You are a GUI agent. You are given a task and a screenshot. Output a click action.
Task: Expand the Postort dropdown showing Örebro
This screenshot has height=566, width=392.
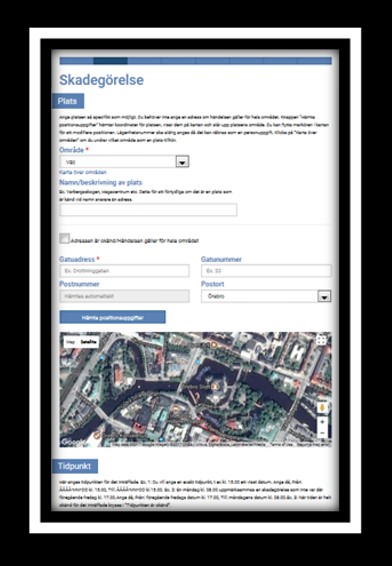324,297
